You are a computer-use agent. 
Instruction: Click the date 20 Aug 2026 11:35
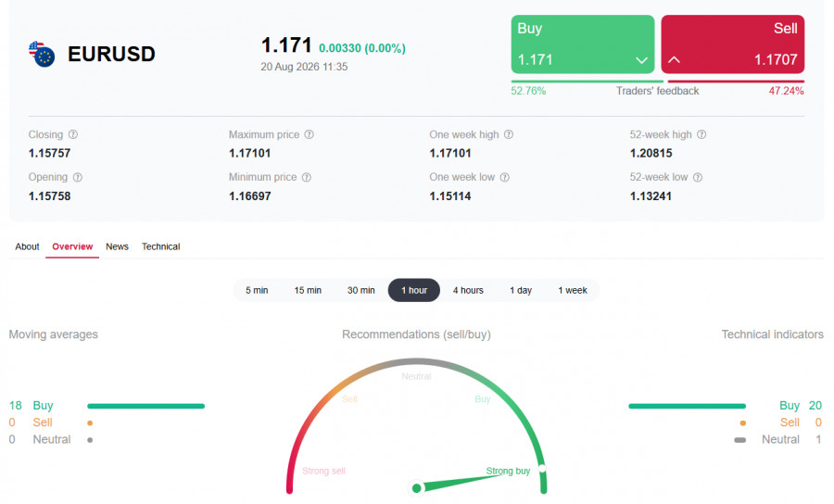[x=304, y=67]
